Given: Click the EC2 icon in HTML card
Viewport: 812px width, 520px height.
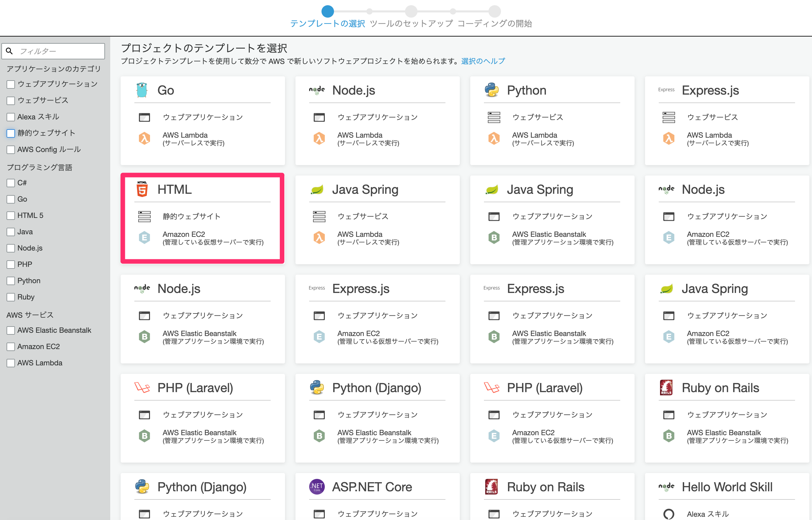Looking at the screenshot, I should 144,238.
